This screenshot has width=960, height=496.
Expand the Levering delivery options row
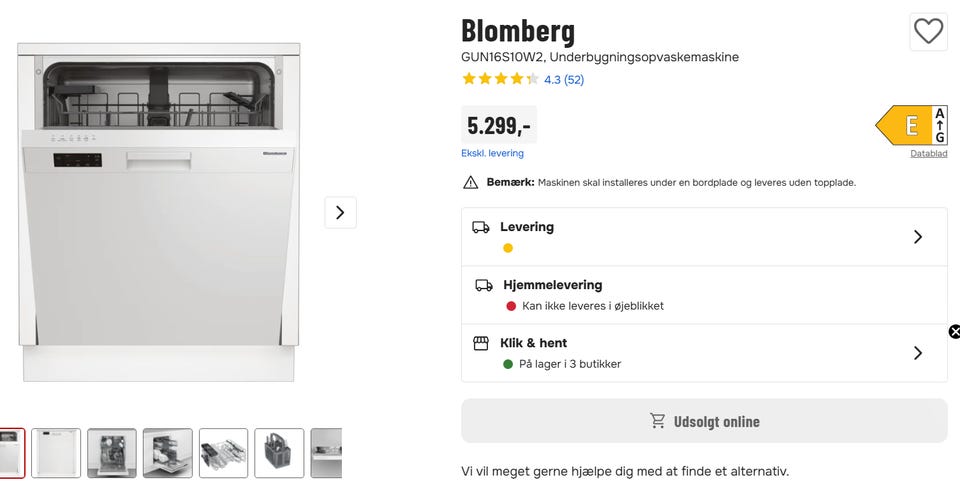point(917,237)
